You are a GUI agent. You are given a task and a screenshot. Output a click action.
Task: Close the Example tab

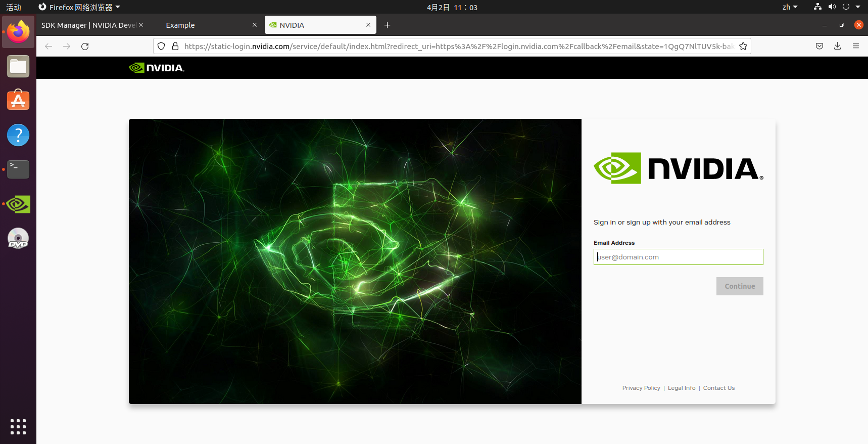pos(255,25)
